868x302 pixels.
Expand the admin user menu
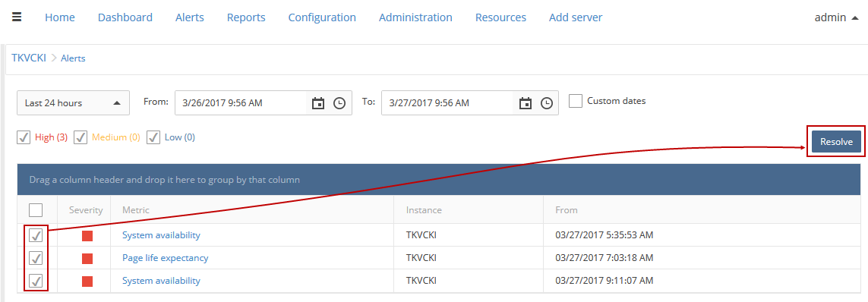(x=838, y=17)
